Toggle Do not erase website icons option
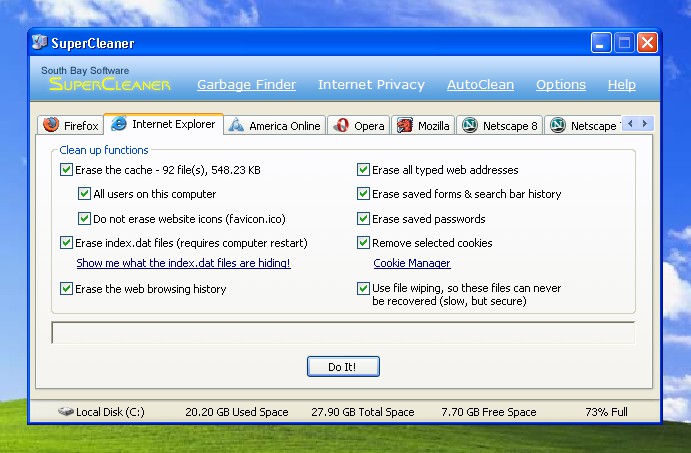Screen dimensions: 691x453 [x=84, y=219]
